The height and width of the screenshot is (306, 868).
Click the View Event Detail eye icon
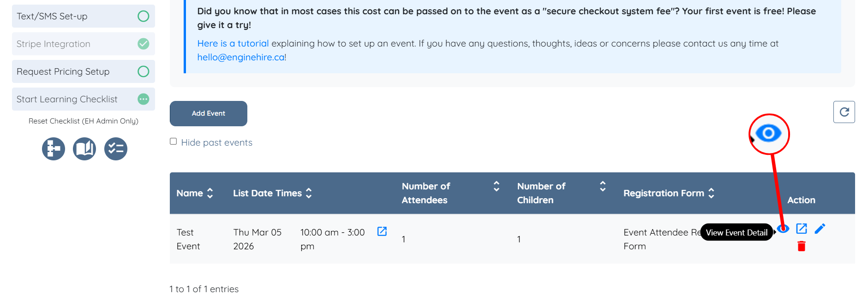coord(783,229)
